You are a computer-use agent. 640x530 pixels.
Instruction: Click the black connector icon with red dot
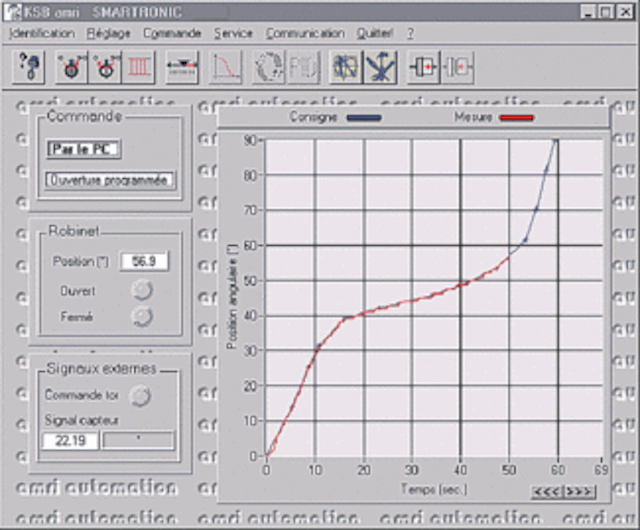(x=424, y=67)
